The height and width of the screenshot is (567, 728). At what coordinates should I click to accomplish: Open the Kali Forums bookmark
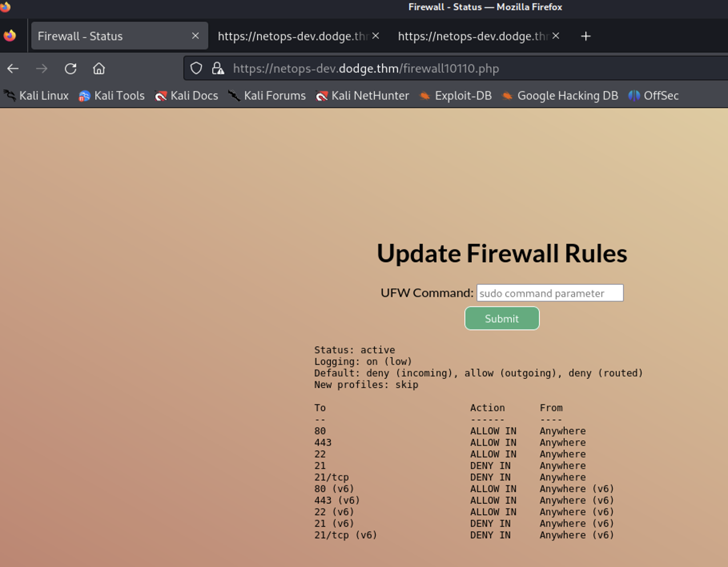(x=267, y=96)
